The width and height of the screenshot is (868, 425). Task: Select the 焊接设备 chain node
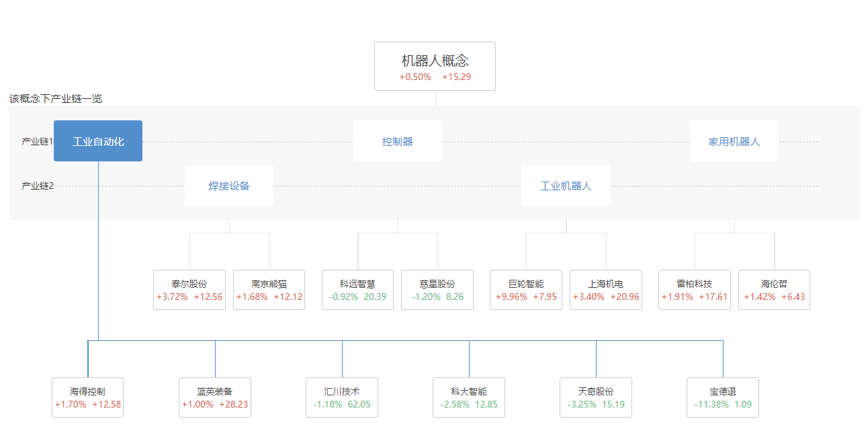229,186
